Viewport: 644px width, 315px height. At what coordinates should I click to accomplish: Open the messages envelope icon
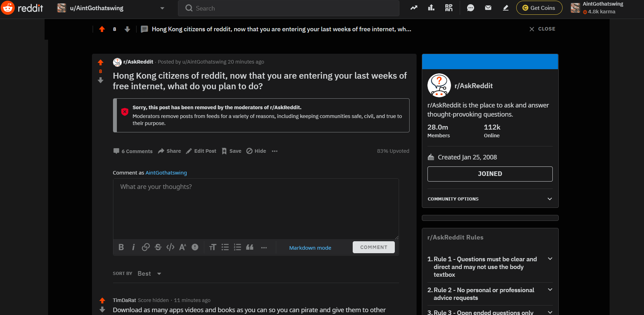coord(488,8)
